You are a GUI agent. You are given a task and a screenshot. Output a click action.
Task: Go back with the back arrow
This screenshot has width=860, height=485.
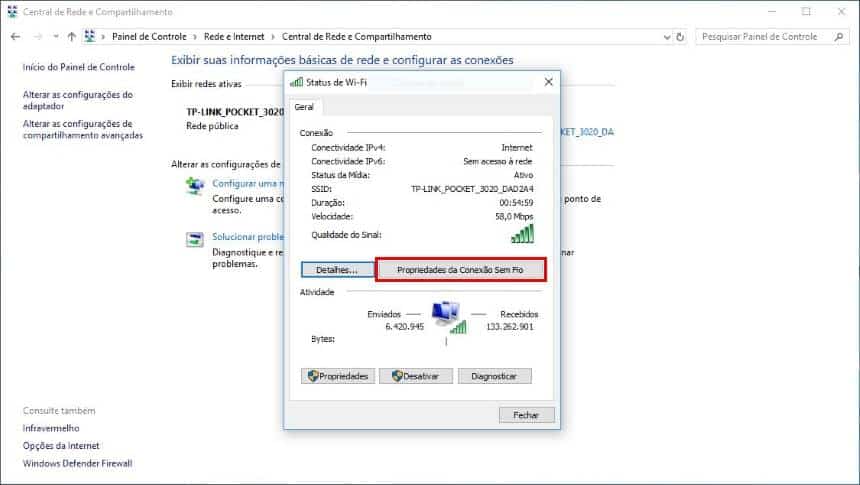click(x=15, y=37)
